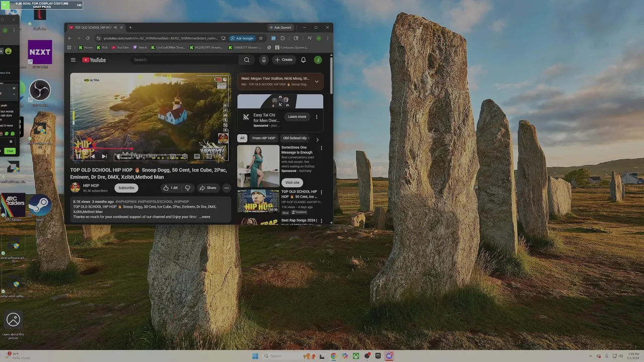Click Ask Gemini in Chrome title bar
Image resolution: width=644 pixels, height=362 pixels.
tap(280, 28)
